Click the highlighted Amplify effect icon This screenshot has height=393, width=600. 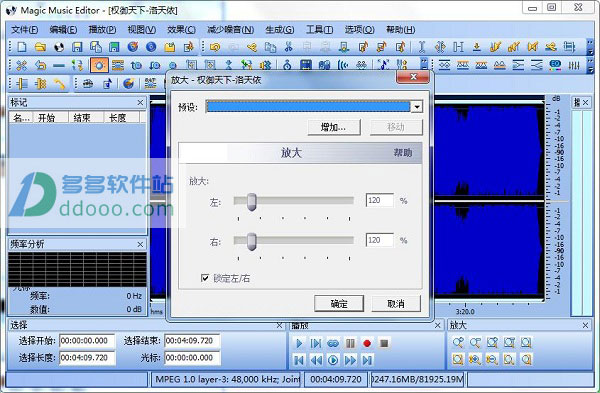pos(99,65)
